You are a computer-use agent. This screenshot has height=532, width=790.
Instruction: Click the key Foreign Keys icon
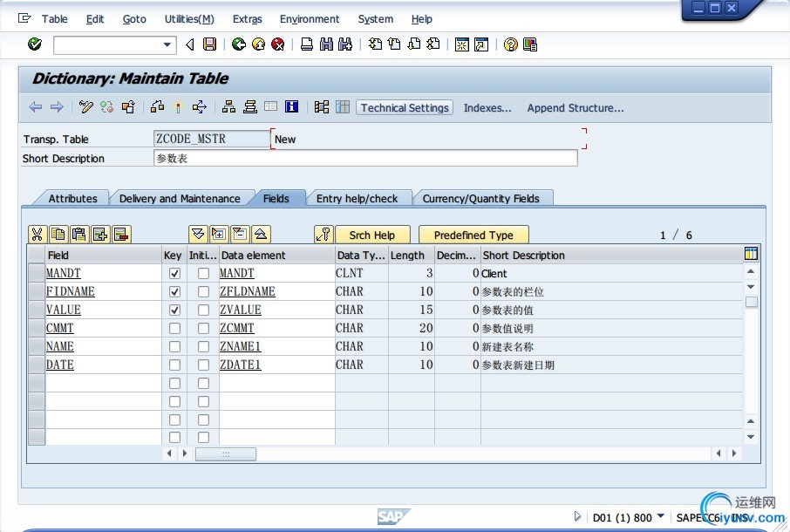323,235
